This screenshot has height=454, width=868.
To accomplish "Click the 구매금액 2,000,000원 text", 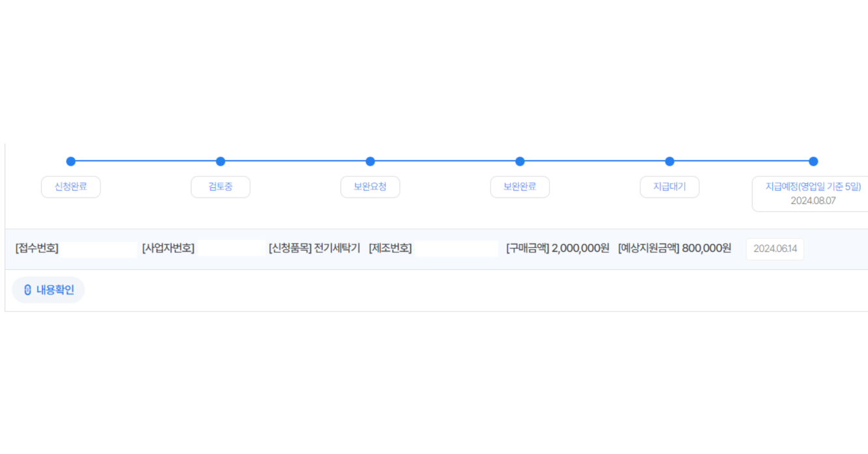I will click(558, 249).
